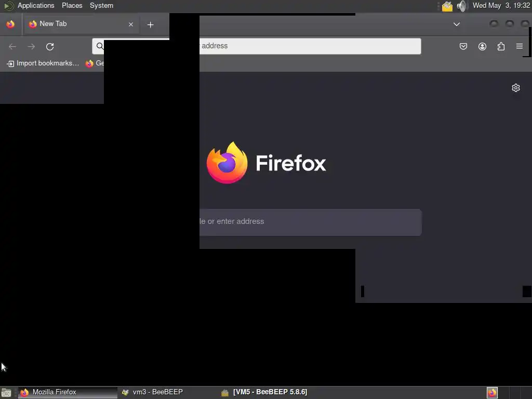
Task: Click the show desktop icon in the bottom panel
Action: (6, 393)
